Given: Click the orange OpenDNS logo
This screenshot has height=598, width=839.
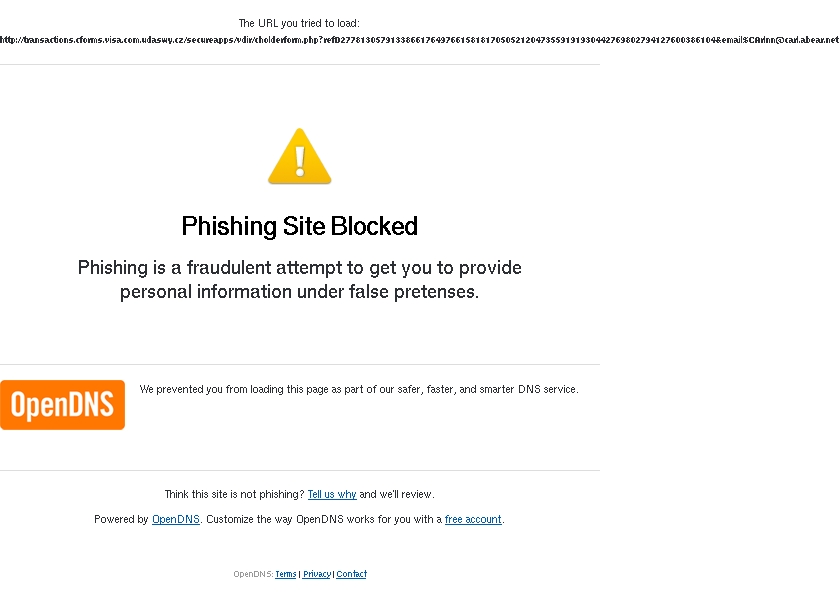Looking at the screenshot, I should click(x=63, y=405).
